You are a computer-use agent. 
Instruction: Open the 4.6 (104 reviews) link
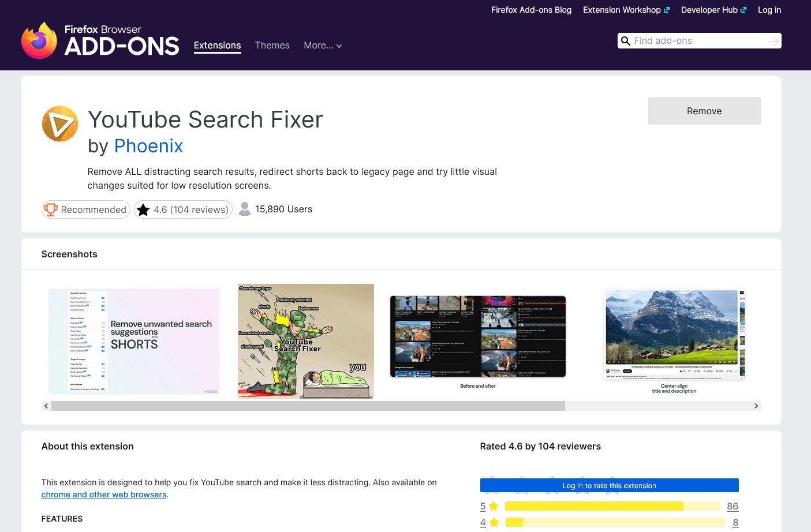(x=183, y=209)
